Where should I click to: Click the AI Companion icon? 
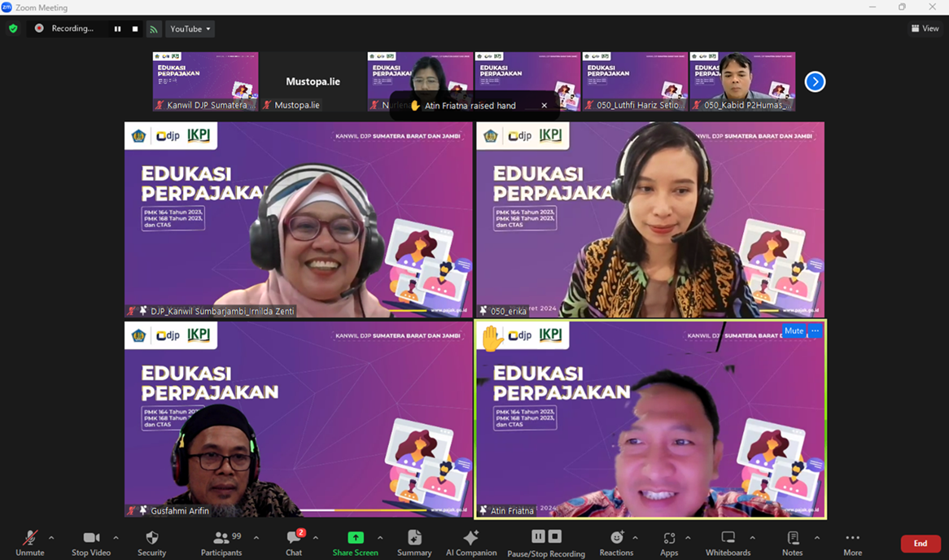tap(470, 538)
